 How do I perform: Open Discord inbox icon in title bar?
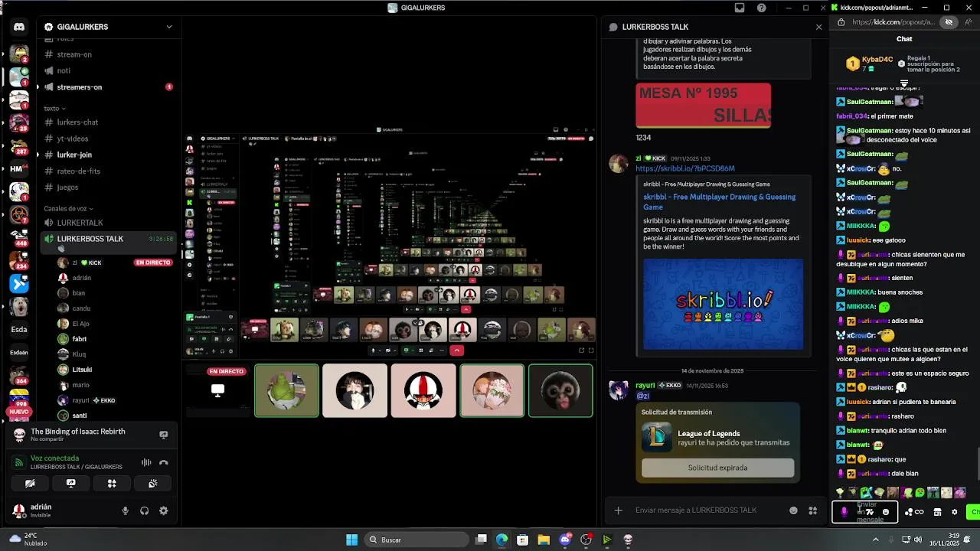(740, 8)
